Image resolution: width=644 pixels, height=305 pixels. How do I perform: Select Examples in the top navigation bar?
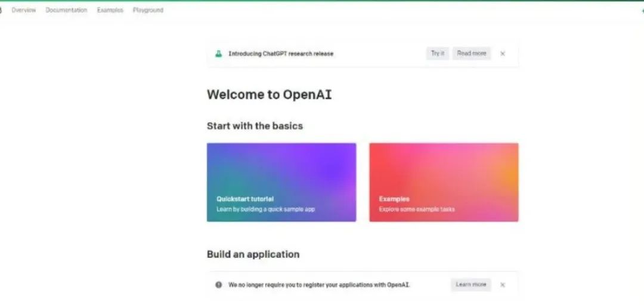tap(110, 10)
